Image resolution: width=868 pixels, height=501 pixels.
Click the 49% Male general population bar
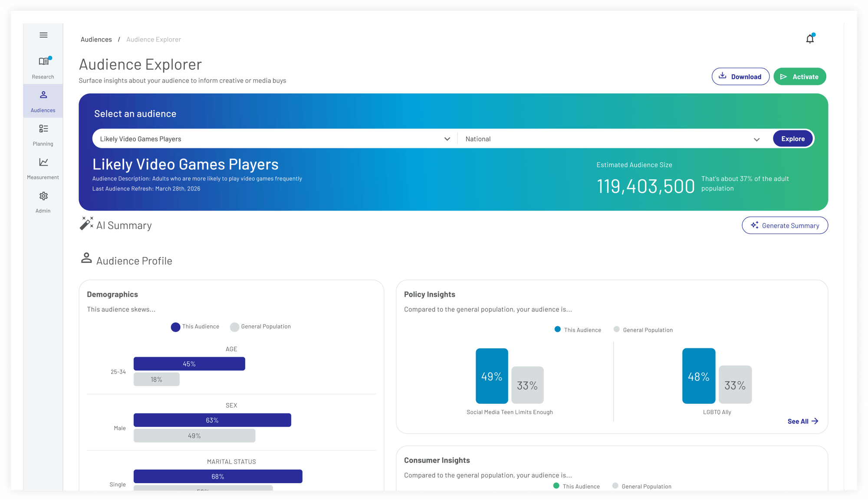(x=194, y=436)
